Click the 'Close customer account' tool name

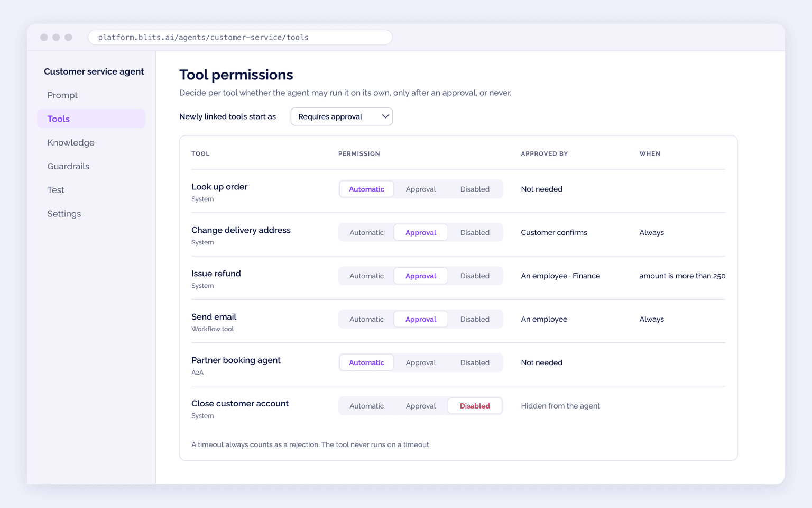(x=240, y=404)
